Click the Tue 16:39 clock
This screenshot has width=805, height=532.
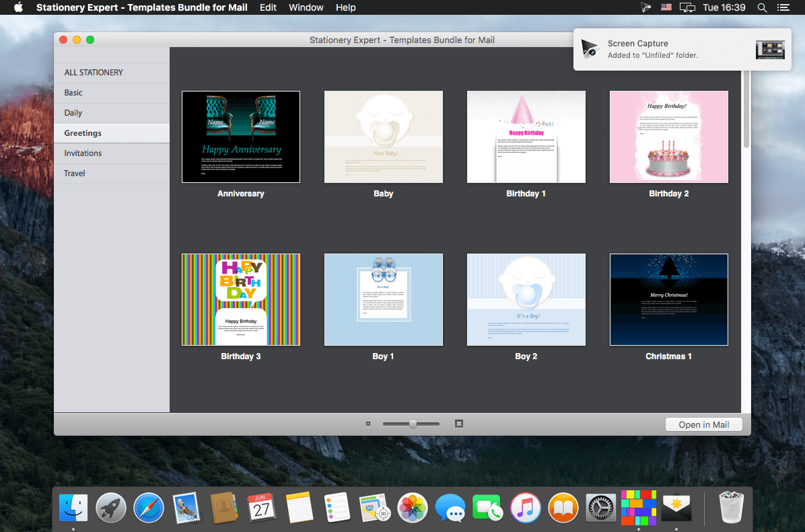pyautogui.click(x=724, y=7)
